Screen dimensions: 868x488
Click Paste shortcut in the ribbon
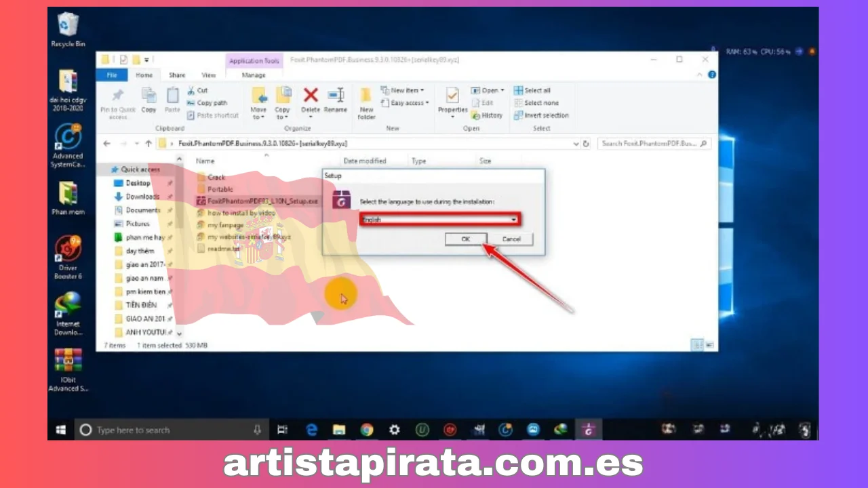click(212, 115)
